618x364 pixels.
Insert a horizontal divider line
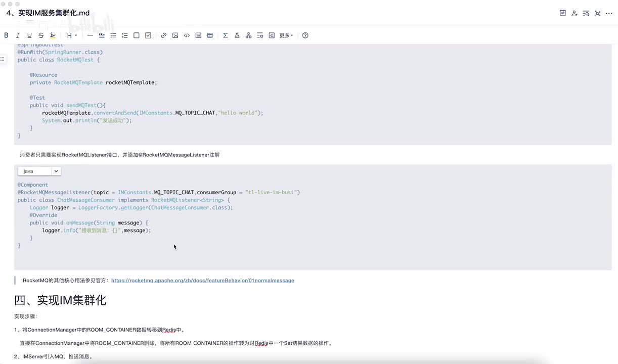[x=90, y=35]
